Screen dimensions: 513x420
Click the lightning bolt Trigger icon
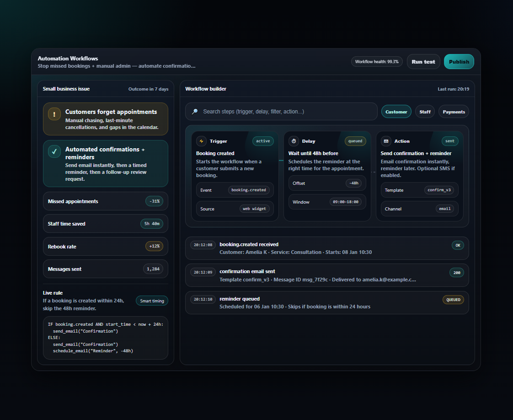pyautogui.click(x=202, y=141)
